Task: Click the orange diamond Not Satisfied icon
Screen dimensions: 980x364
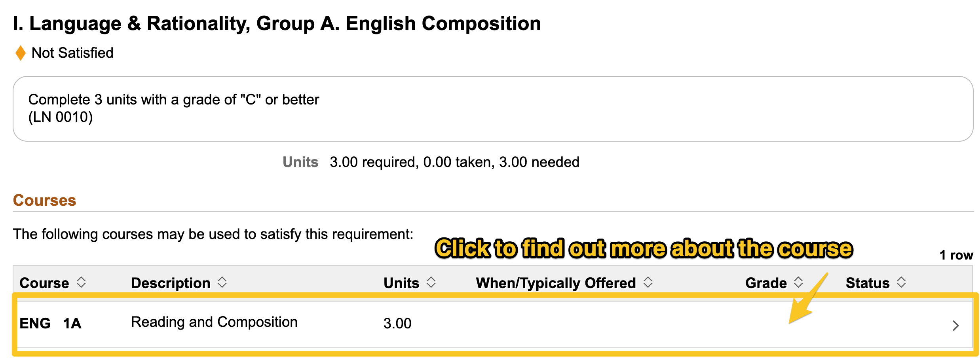Action: coord(20,53)
